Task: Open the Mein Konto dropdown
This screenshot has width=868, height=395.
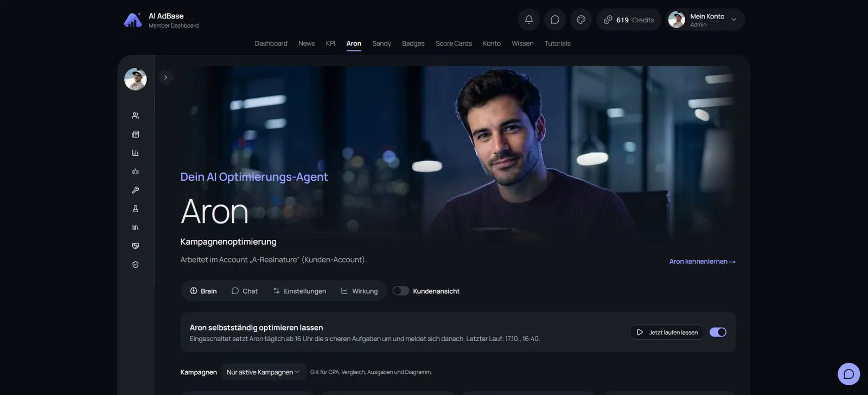Action: tap(706, 20)
